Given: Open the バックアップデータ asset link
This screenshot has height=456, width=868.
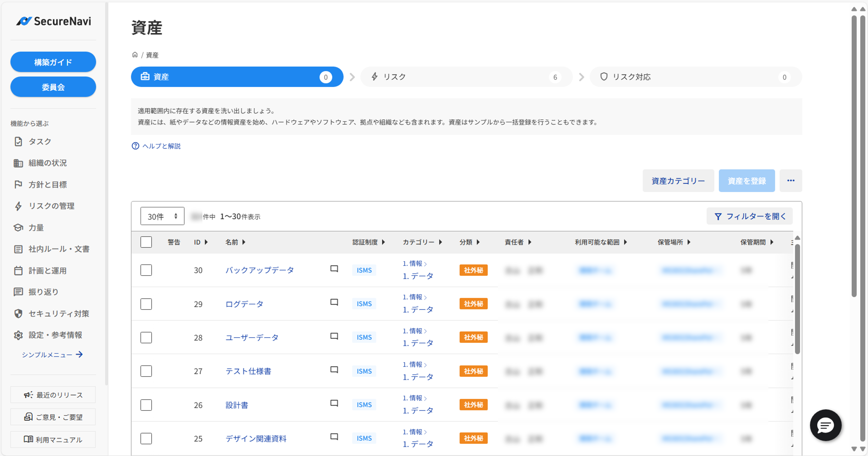Looking at the screenshot, I should [259, 270].
